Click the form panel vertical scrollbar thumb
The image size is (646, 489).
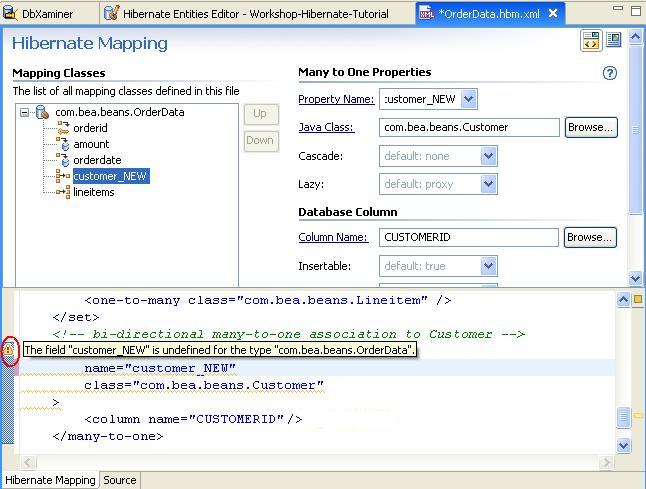[x=635, y=130]
